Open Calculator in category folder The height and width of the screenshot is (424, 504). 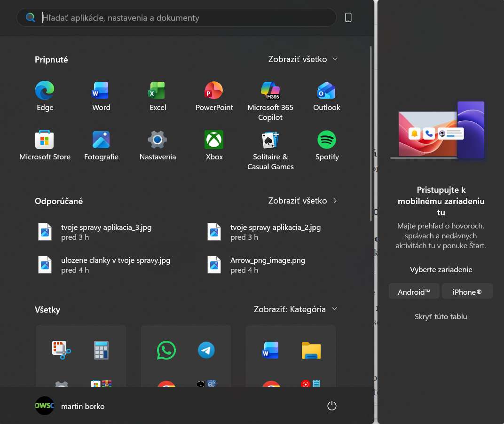(101, 350)
